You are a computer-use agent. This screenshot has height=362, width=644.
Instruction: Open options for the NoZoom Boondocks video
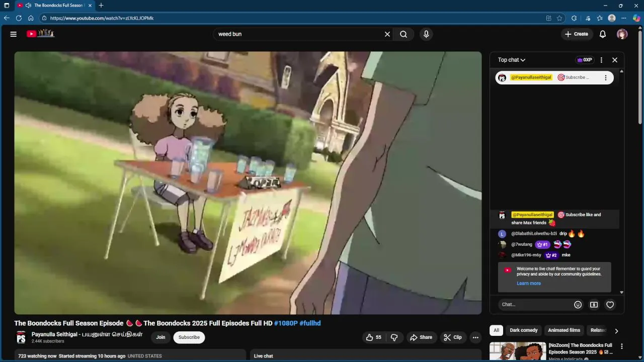tap(622, 346)
